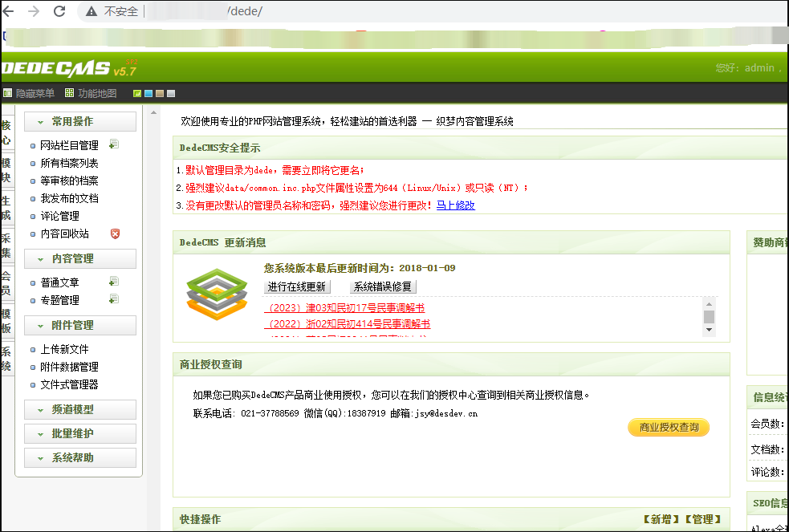Open 文件式管理器 in sidebar
Screen dimensions: 789x532
(70, 384)
